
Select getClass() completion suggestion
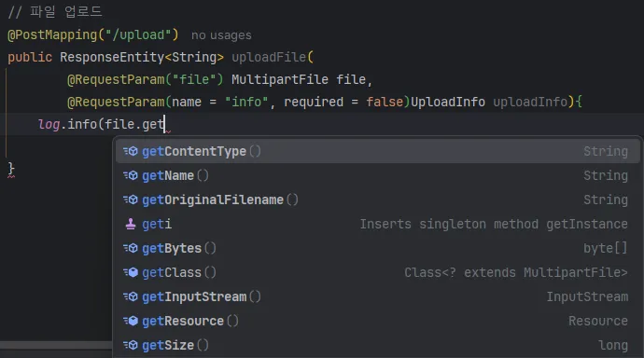[377, 272]
